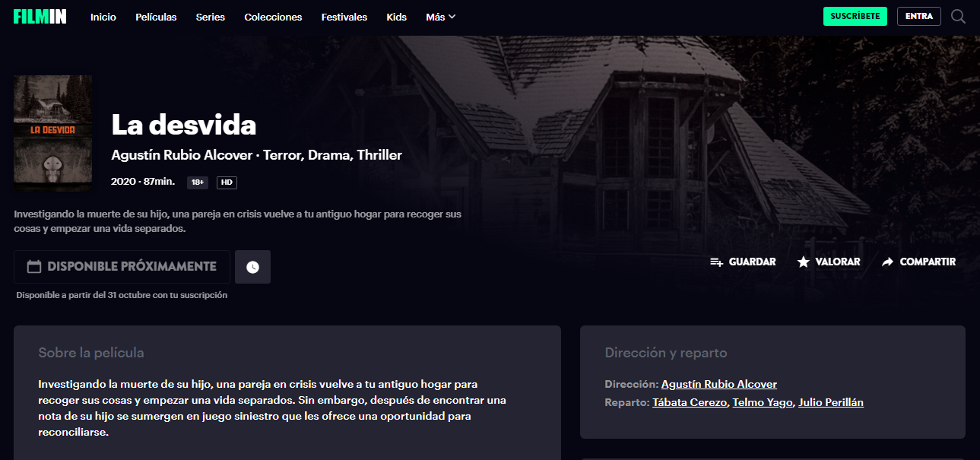Image resolution: width=980 pixels, height=460 pixels.
Task: Open search with the magnifying glass icon
Action: [x=958, y=16]
